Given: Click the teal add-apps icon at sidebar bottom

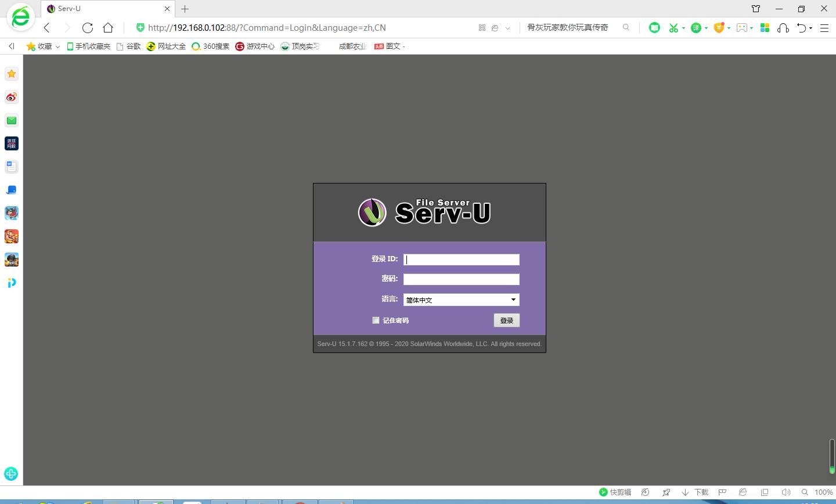Looking at the screenshot, I should 11,474.
